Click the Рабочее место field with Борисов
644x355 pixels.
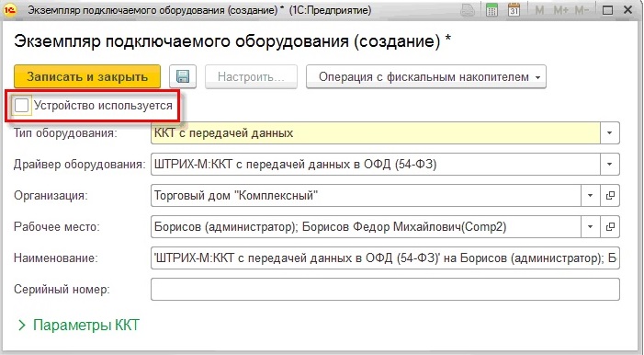tap(366, 226)
